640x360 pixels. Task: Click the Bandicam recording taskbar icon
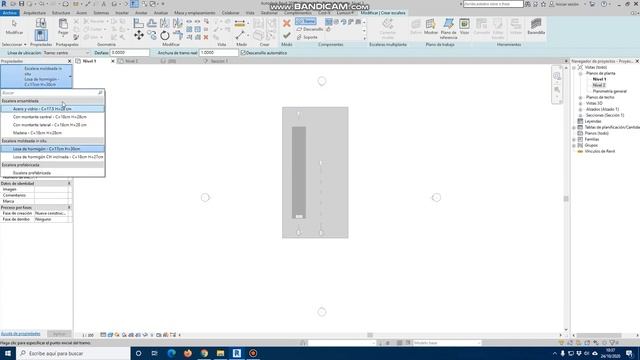tap(253, 353)
